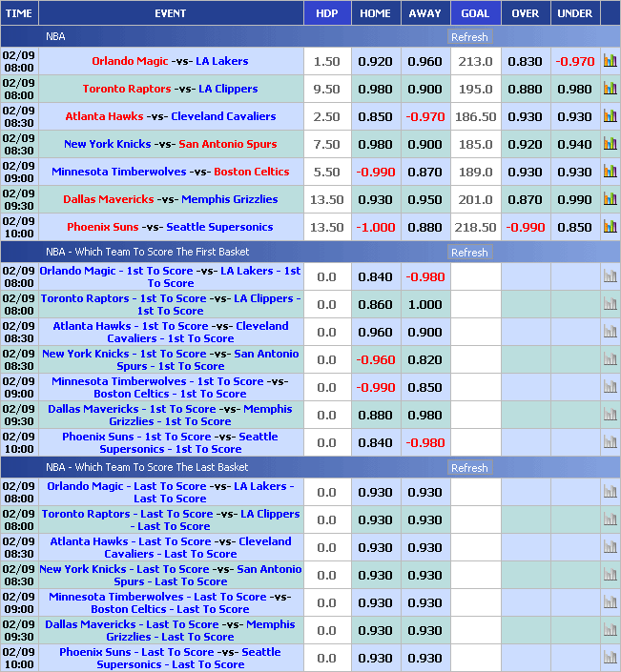The image size is (621, 672).
Task: Pick away odds -0.970 for Cleveland Cavaliers
Action: (x=424, y=116)
